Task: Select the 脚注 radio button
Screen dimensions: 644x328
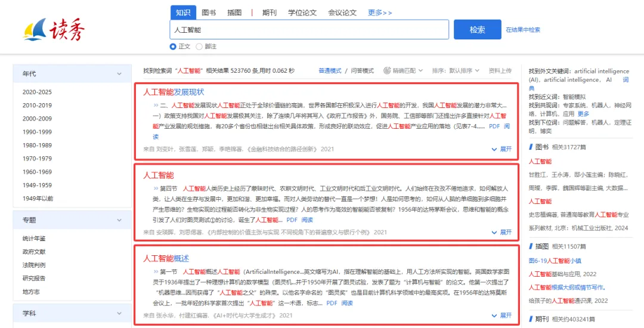Action: 199,47
